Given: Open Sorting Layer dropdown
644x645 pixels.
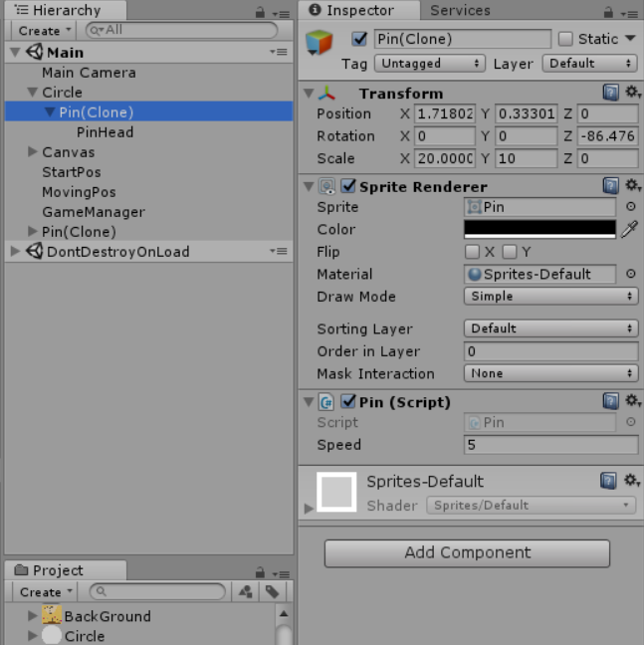Looking at the screenshot, I should click(x=551, y=328).
